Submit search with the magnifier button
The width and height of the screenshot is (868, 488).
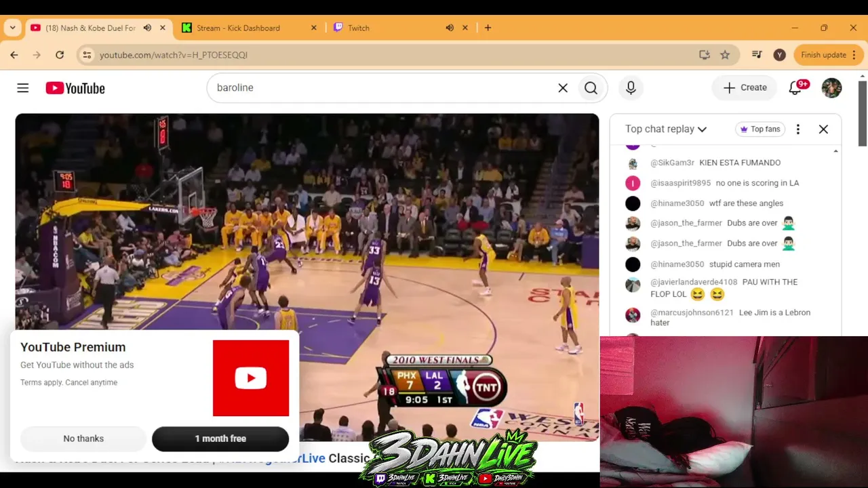[591, 88]
